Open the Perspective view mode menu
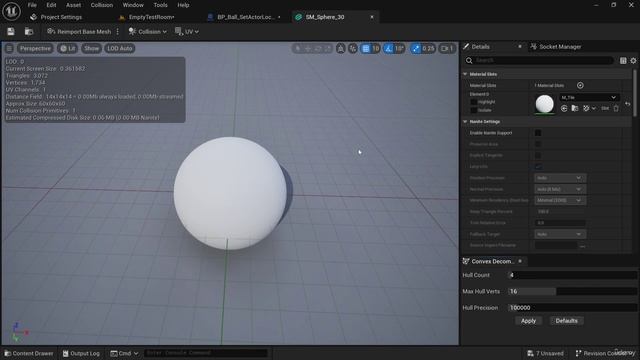This screenshot has height=360, width=640. [x=36, y=48]
